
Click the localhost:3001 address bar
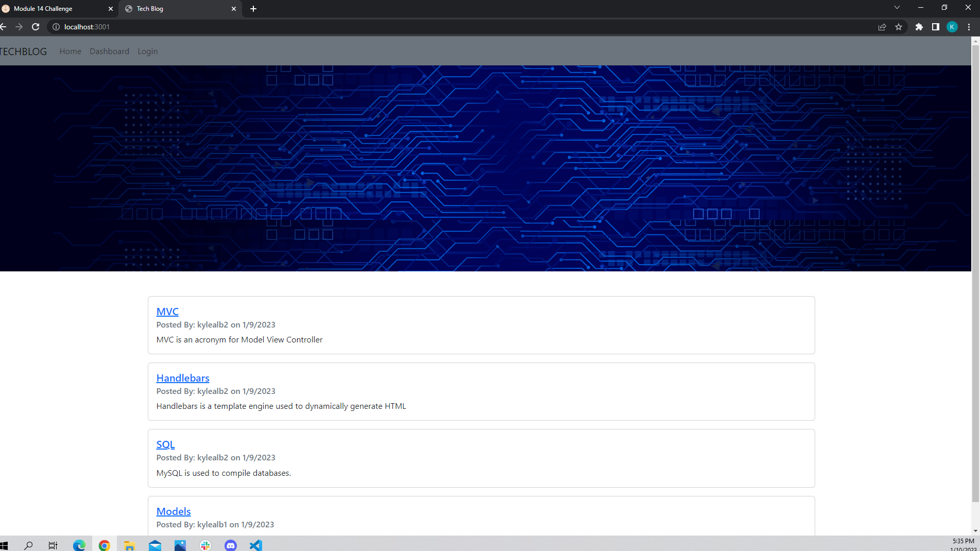point(463,27)
